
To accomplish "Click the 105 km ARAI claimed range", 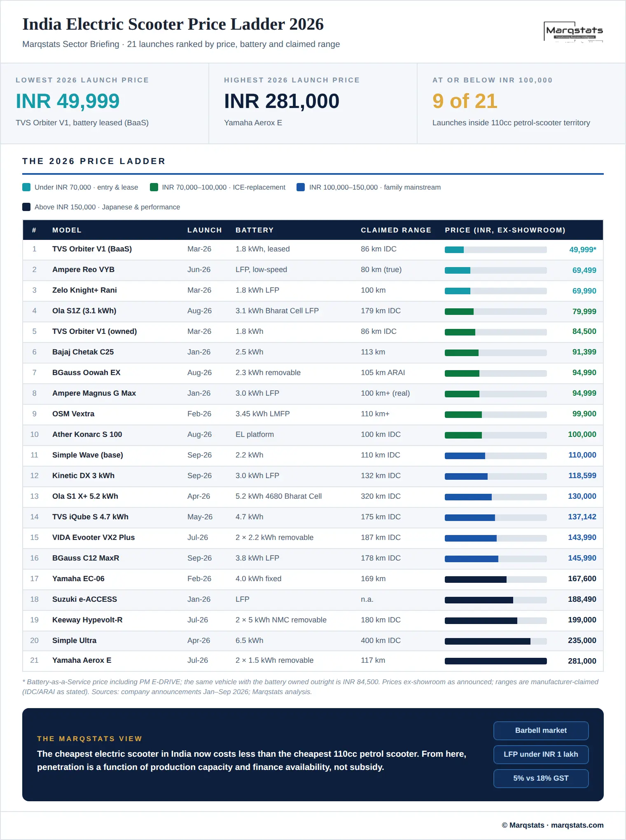I will 383,373.
